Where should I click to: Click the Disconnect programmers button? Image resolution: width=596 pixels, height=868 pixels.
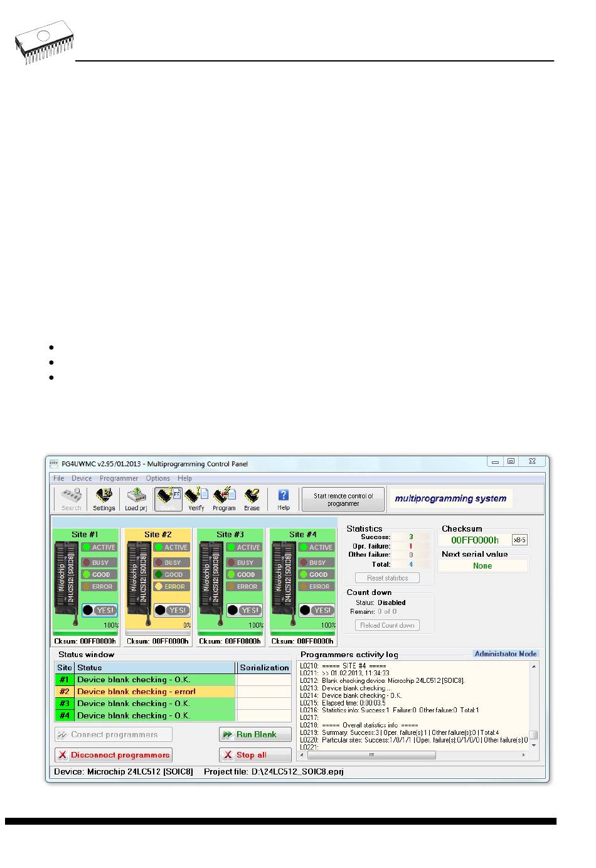pos(114,755)
